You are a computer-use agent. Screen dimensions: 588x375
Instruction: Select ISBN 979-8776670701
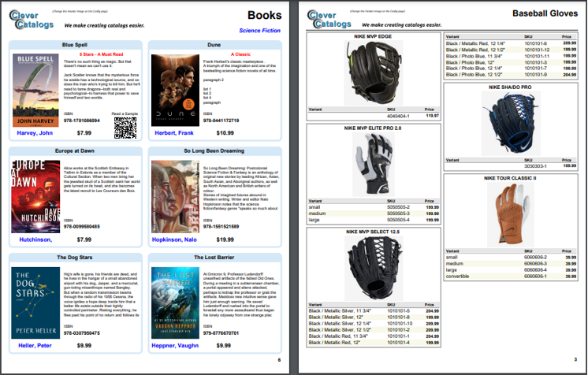221,333
